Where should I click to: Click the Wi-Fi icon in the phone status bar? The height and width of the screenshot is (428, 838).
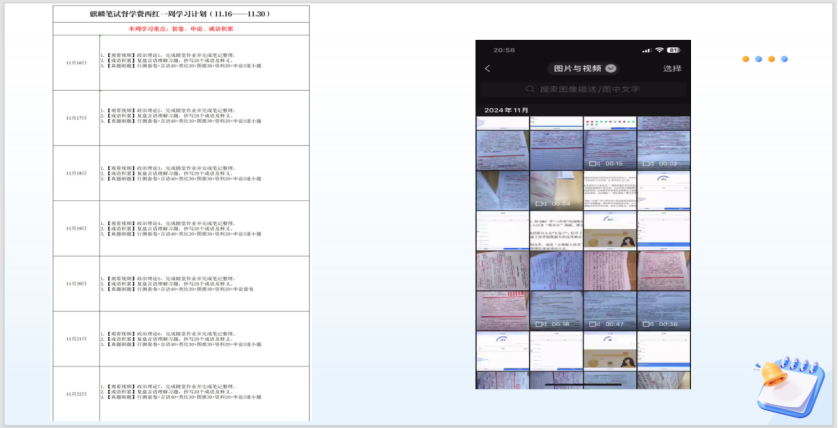pyautogui.click(x=659, y=49)
